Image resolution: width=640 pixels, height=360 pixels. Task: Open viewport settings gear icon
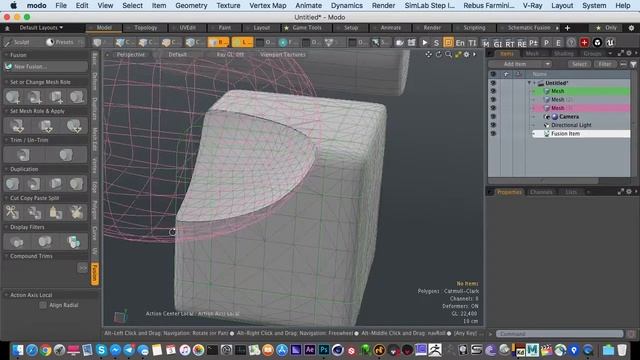[466, 54]
